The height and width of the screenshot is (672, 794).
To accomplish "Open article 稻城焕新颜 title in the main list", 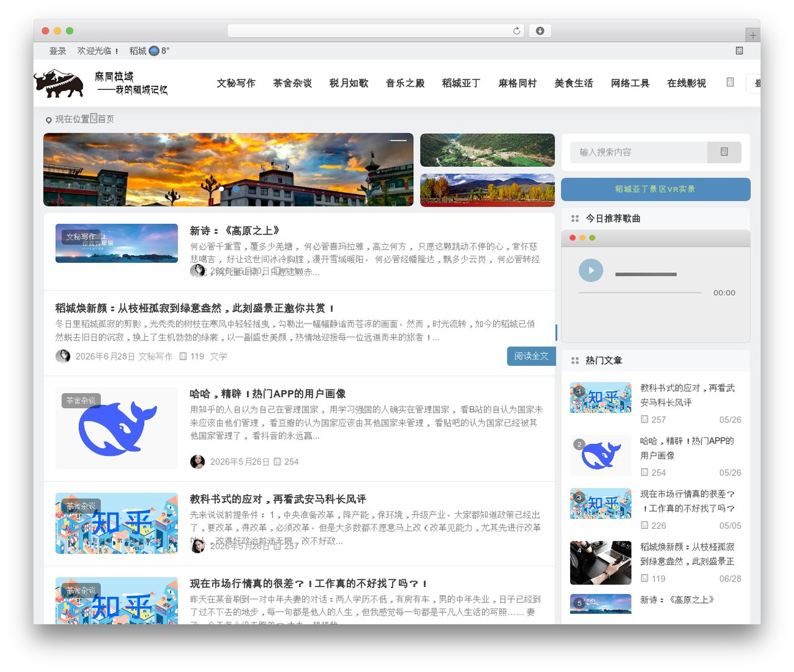I will point(195,308).
